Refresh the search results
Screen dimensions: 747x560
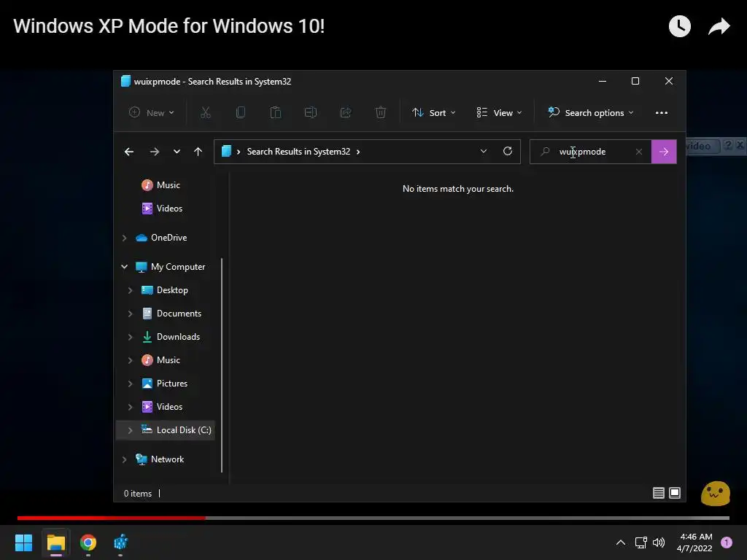[x=508, y=151]
